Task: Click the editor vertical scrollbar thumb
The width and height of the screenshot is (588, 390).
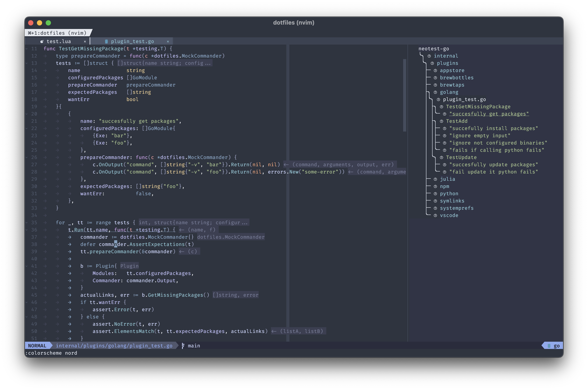Action: 404,95
